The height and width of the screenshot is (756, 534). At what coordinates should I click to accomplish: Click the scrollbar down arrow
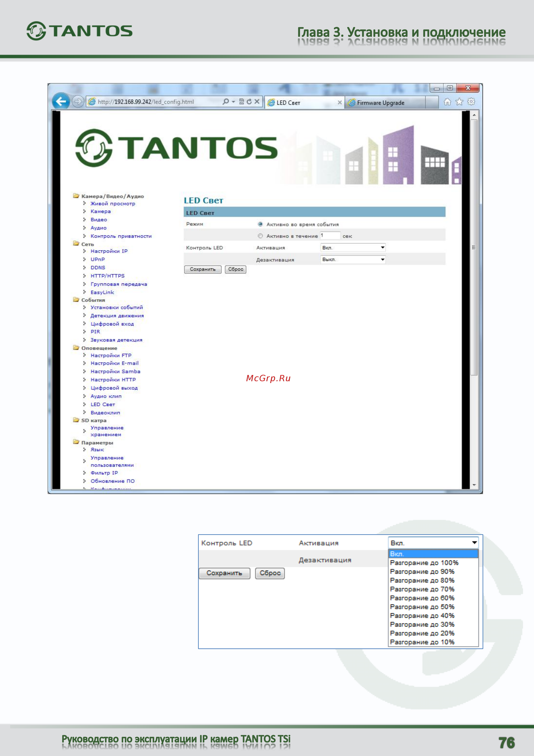coord(474,485)
